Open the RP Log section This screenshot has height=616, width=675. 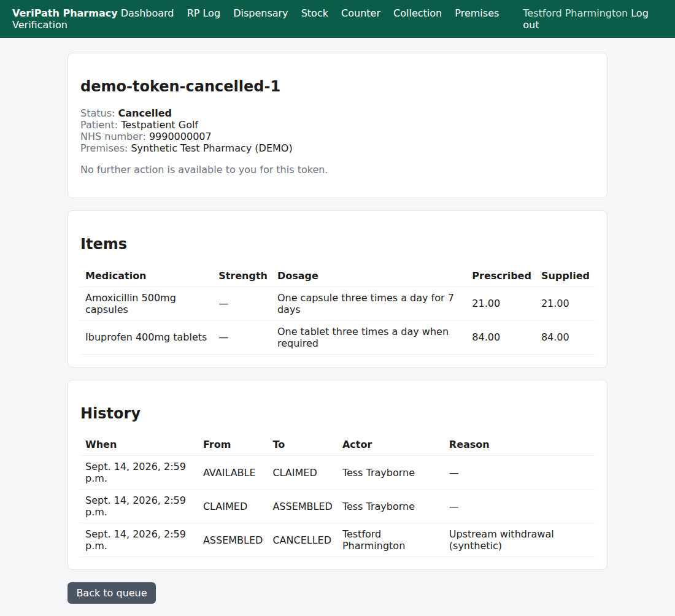pyautogui.click(x=204, y=13)
